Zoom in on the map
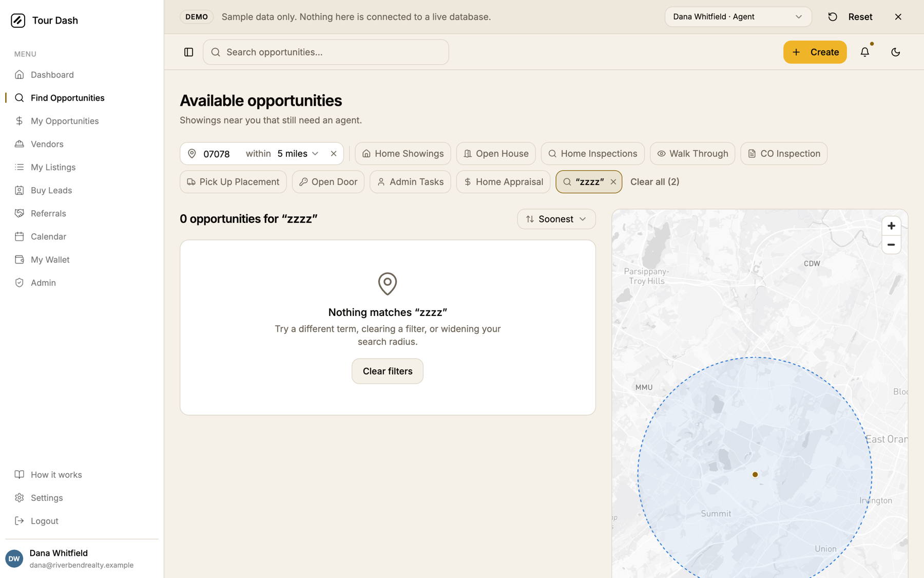The width and height of the screenshot is (924, 578). [x=891, y=226]
